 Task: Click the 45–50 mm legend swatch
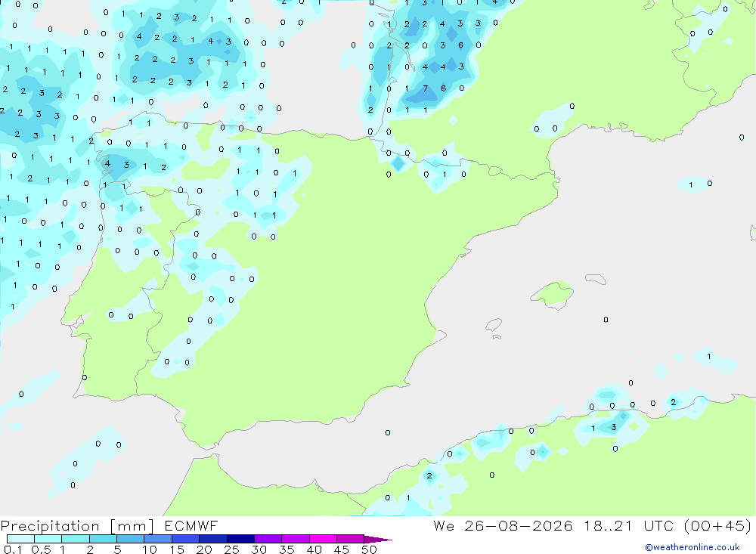[350, 539]
